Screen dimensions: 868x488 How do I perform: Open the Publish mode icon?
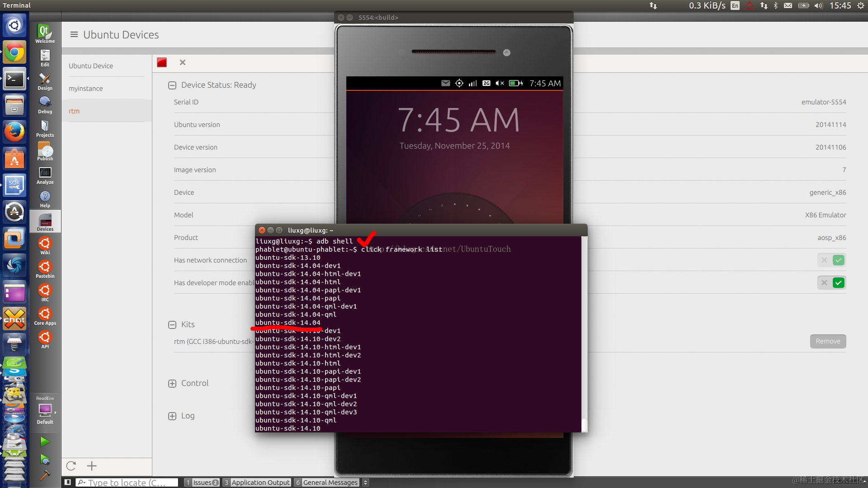(x=45, y=152)
